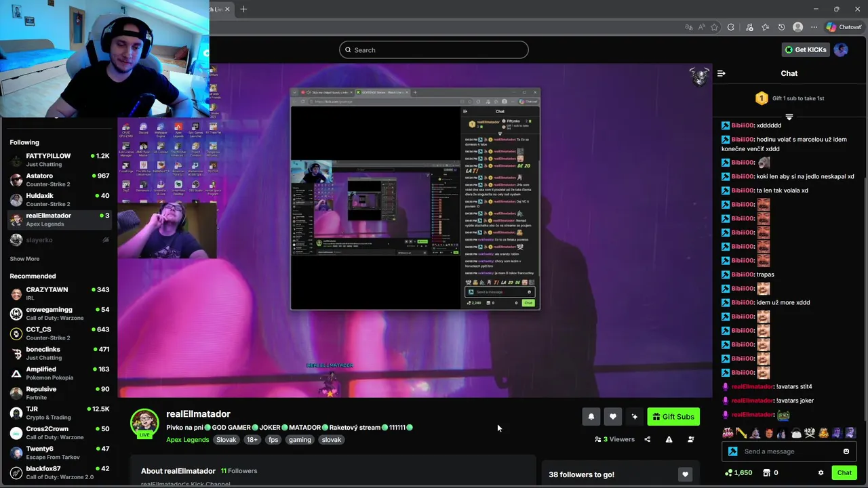Viewport: 868px width, 488px height.
Task: Click the lowercase slovak tag
Action: (x=332, y=439)
